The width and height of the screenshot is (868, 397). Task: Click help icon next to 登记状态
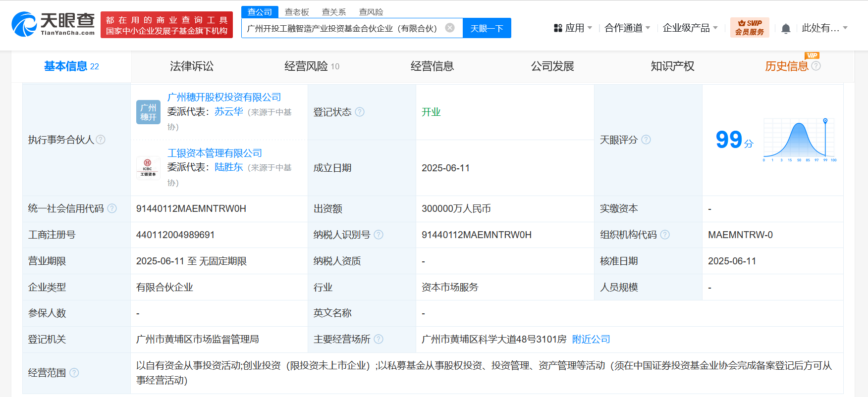pos(360,112)
